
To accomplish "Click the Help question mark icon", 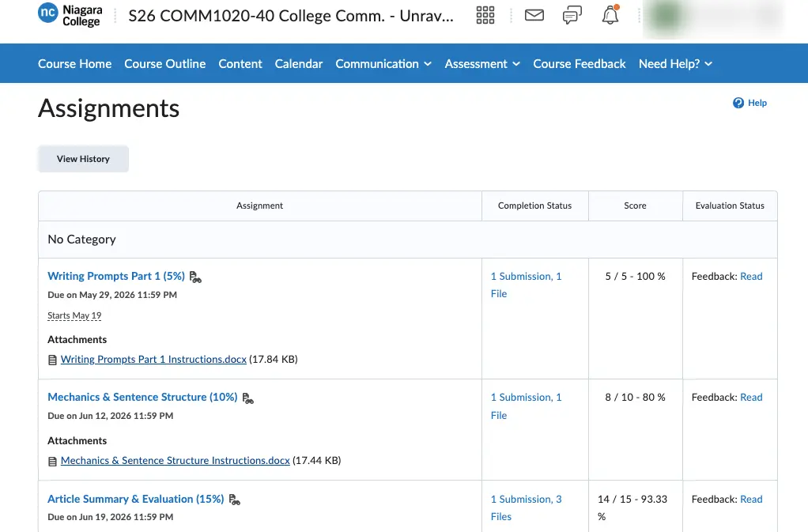I will [738, 103].
